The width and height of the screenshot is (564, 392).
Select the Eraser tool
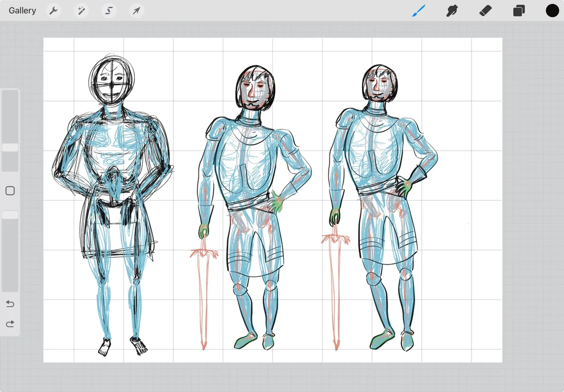tap(486, 10)
